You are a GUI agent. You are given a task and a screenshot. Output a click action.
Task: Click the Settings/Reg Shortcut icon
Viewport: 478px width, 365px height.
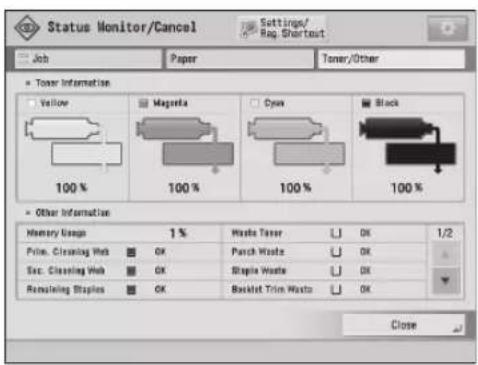tap(249, 29)
